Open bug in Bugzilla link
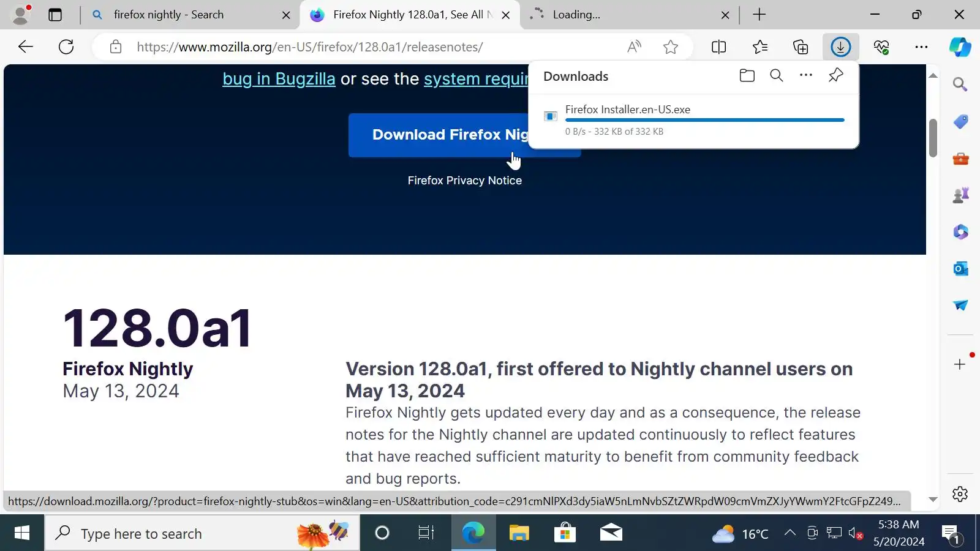 (x=279, y=79)
